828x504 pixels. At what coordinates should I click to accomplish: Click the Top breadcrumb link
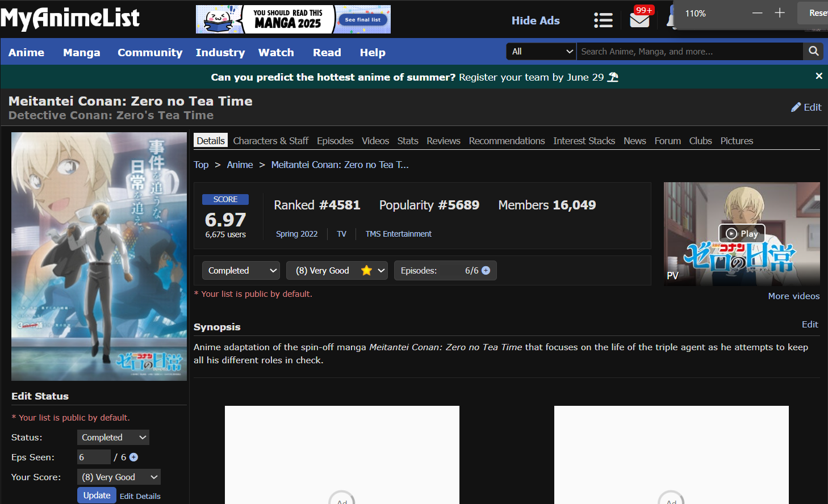[x=201, y=165]
